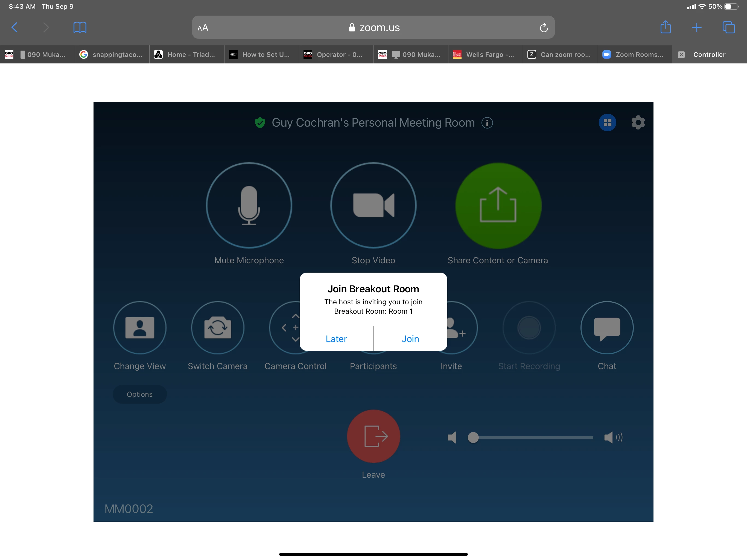Click Join in the breakout room dialog

tap(410, 339)
